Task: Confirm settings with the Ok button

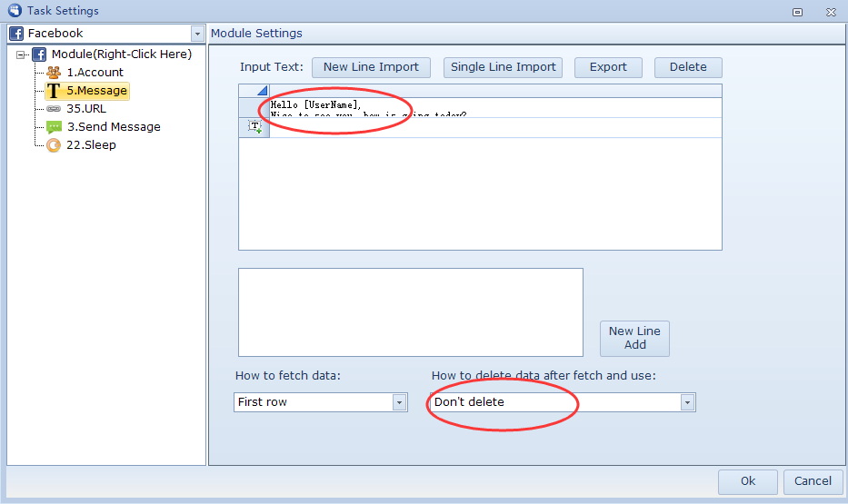Action: point(747,481)
